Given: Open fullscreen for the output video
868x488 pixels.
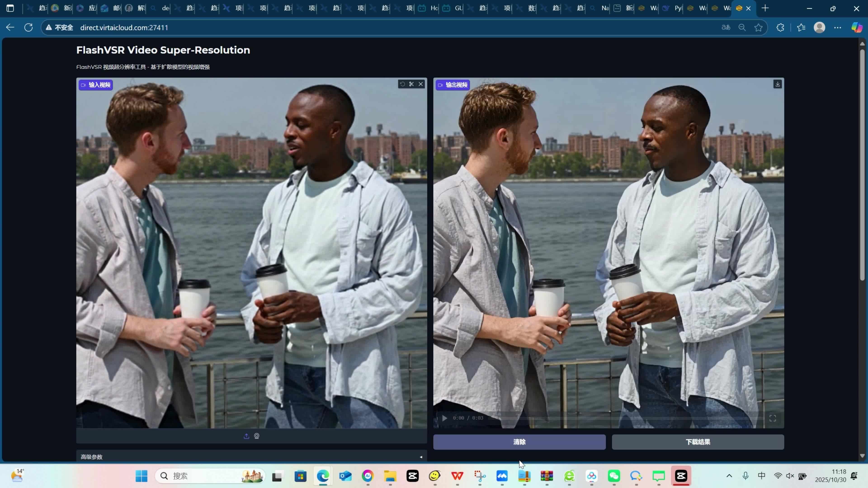Looking at the screenshot, I should tap(773, 418).
